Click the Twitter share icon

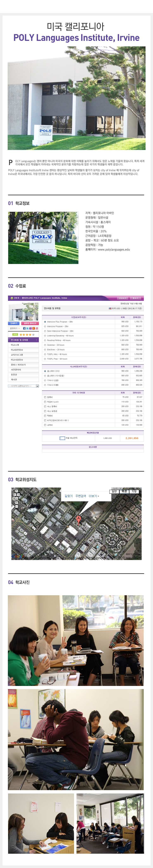(x=27, y=328)
